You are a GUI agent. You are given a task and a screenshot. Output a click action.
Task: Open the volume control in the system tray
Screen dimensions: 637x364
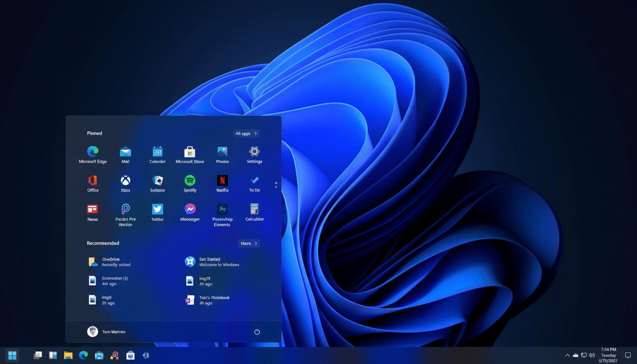coord(591,355)
